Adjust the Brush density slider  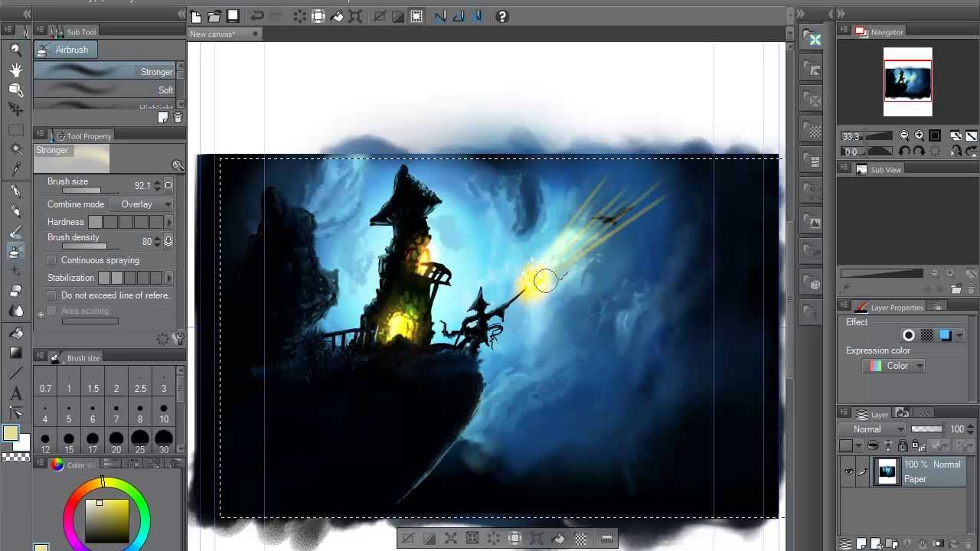[90, 246]
